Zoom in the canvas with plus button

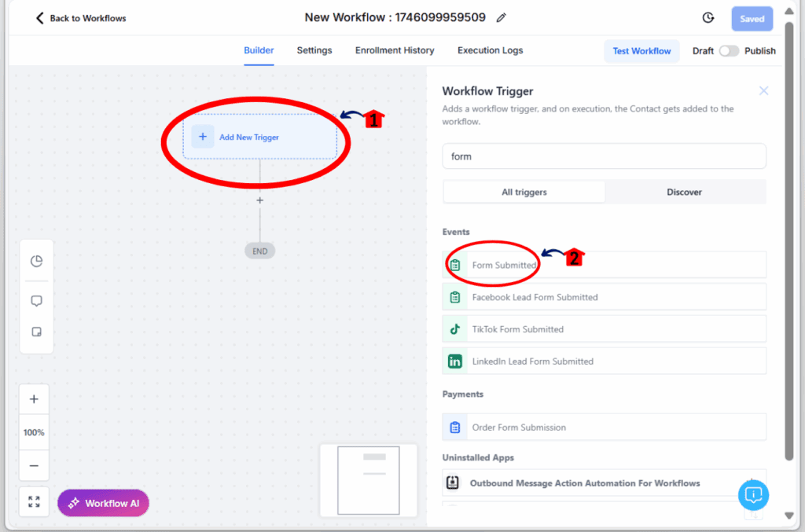[x=34, y=399]
